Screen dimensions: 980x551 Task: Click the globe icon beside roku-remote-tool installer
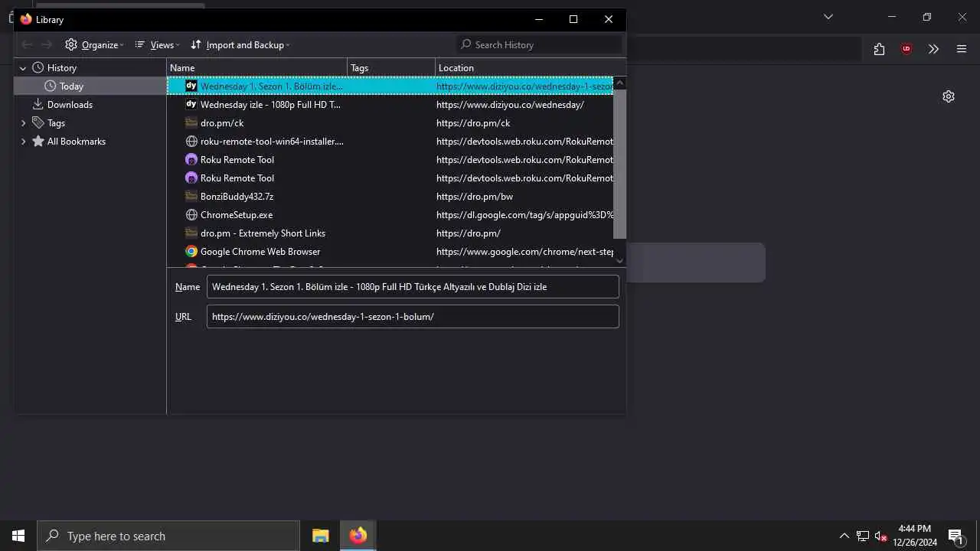pyautogui.click(x=191, y=142)
